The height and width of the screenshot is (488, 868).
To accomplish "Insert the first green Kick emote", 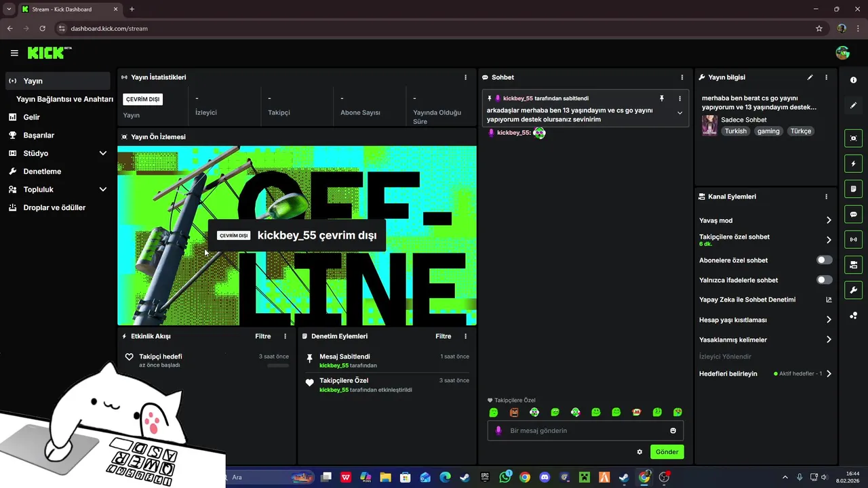I will [494, 412].
